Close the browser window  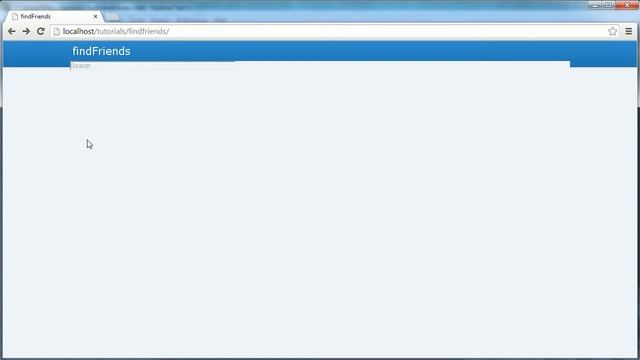click(627, 5)
